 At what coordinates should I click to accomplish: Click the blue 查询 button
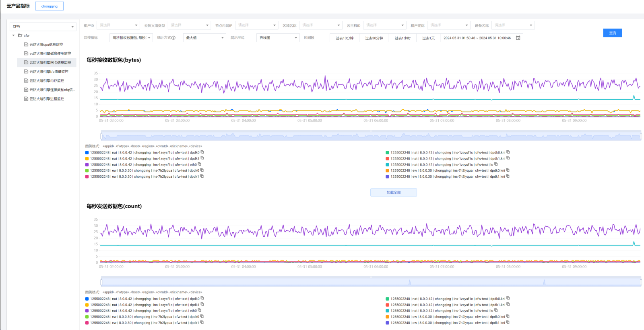point(612,33)
